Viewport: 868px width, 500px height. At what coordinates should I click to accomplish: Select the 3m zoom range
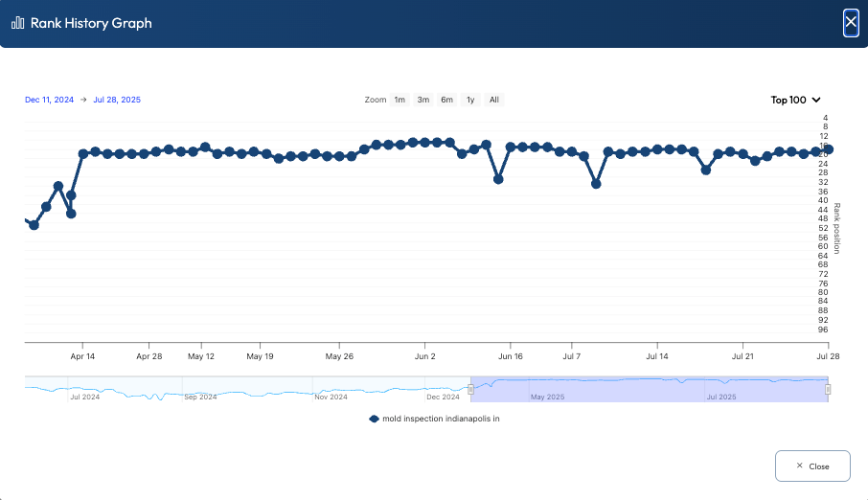(x=423, y=100)
